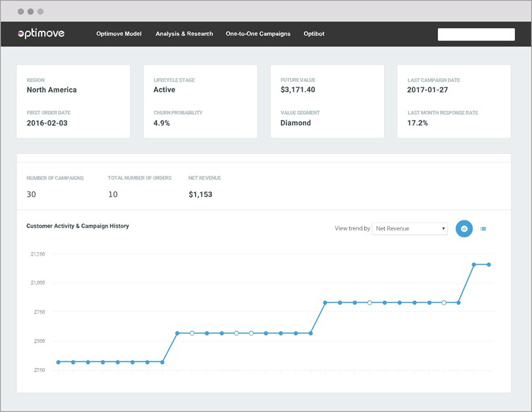
Task: Open the Optibot menu item
Action: [314, 34]
